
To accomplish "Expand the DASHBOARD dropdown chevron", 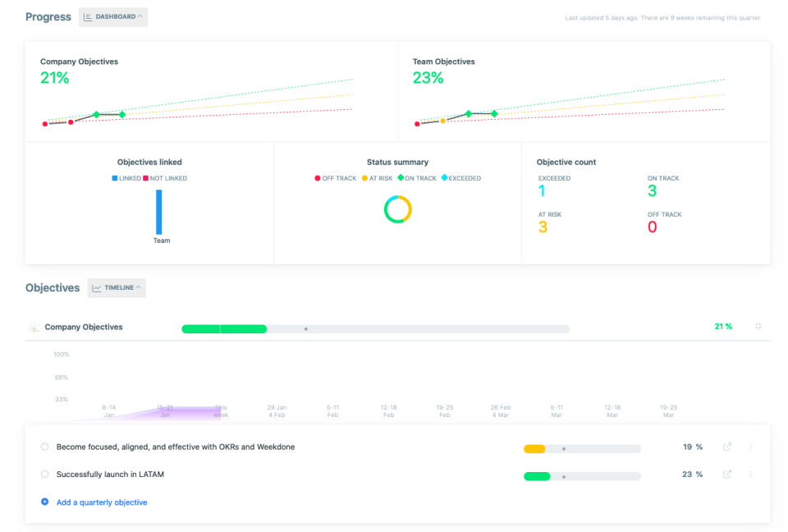I will [x=139, y=16].
